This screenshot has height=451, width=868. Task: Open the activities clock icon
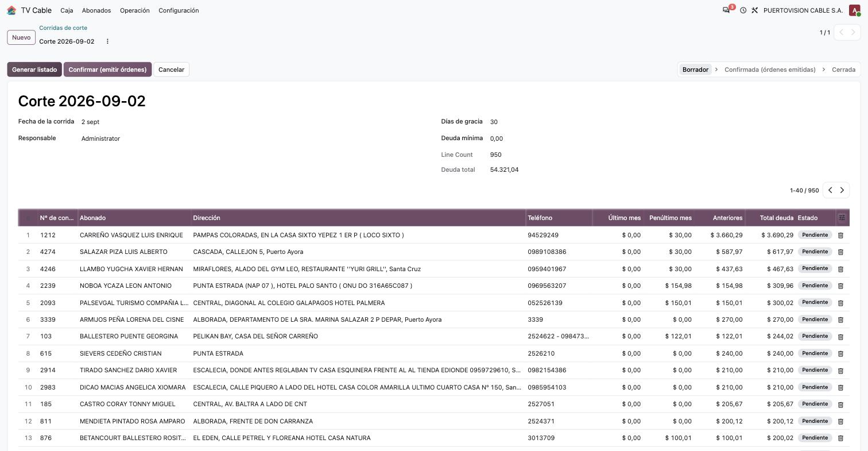tap(743, 10)
